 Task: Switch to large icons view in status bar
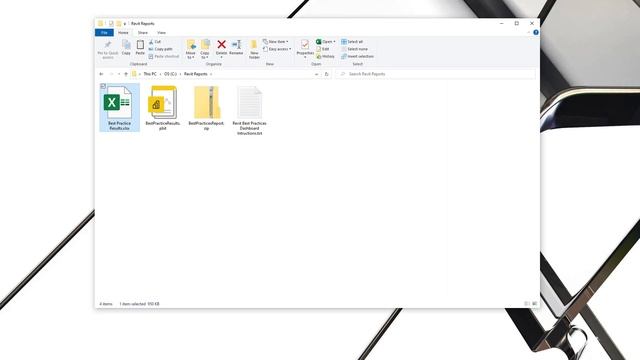[534, 304]
